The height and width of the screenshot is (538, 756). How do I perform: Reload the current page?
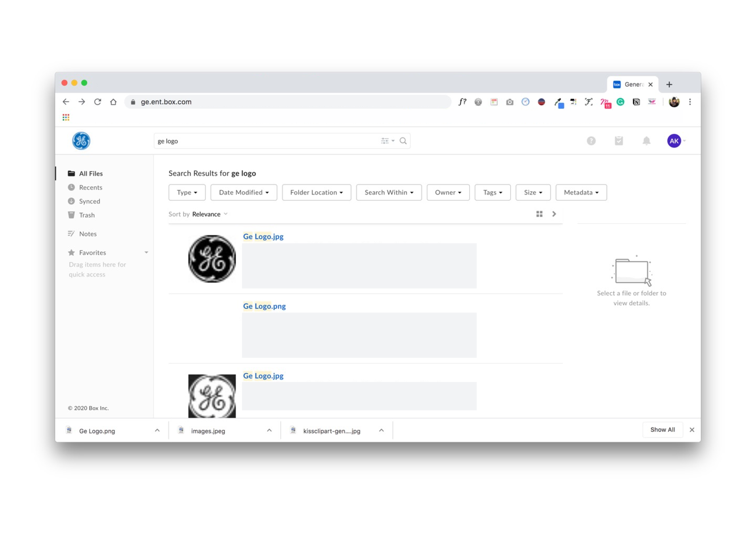click(x=98, y=102)
